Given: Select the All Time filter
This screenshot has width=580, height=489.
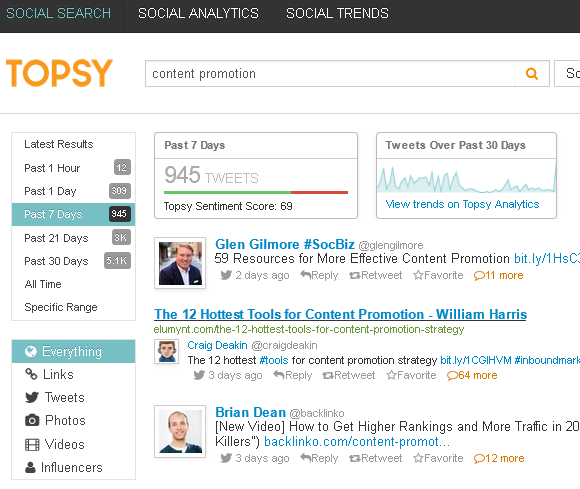Looking at the screenshot, I should (74, 284).
